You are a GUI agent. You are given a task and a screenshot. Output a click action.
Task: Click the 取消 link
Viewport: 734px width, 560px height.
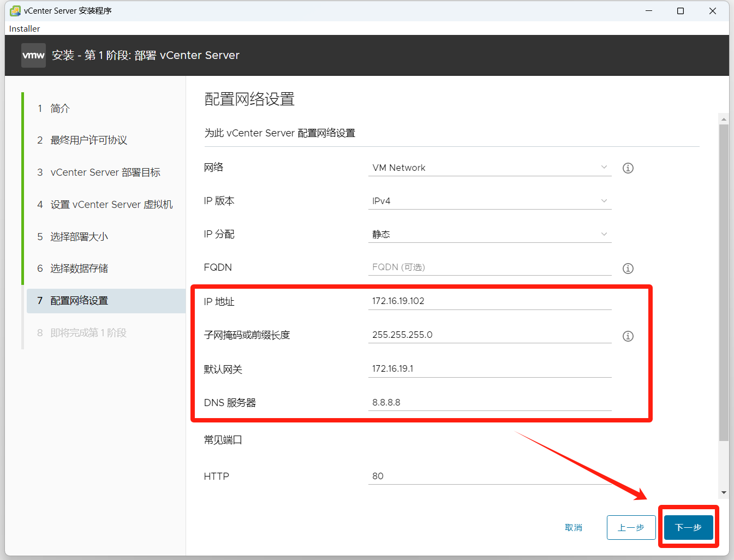point(573,527)
